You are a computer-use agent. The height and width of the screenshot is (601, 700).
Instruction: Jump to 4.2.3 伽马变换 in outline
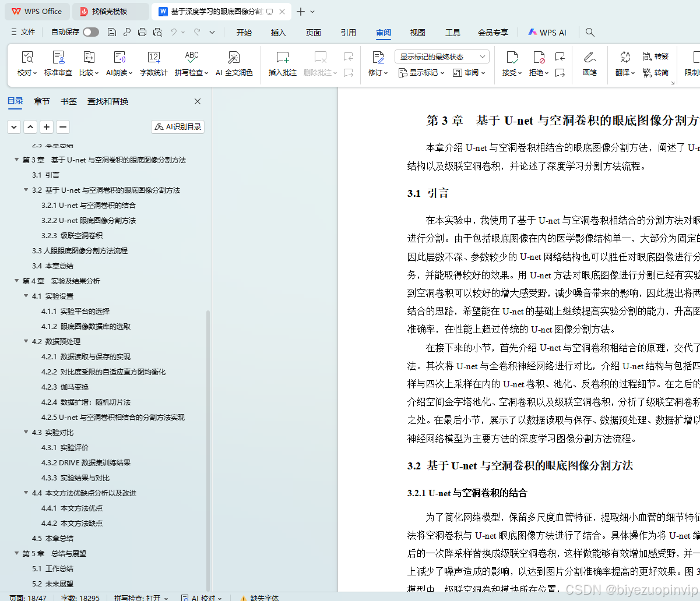pyautogui.click(x=65, y=387)
